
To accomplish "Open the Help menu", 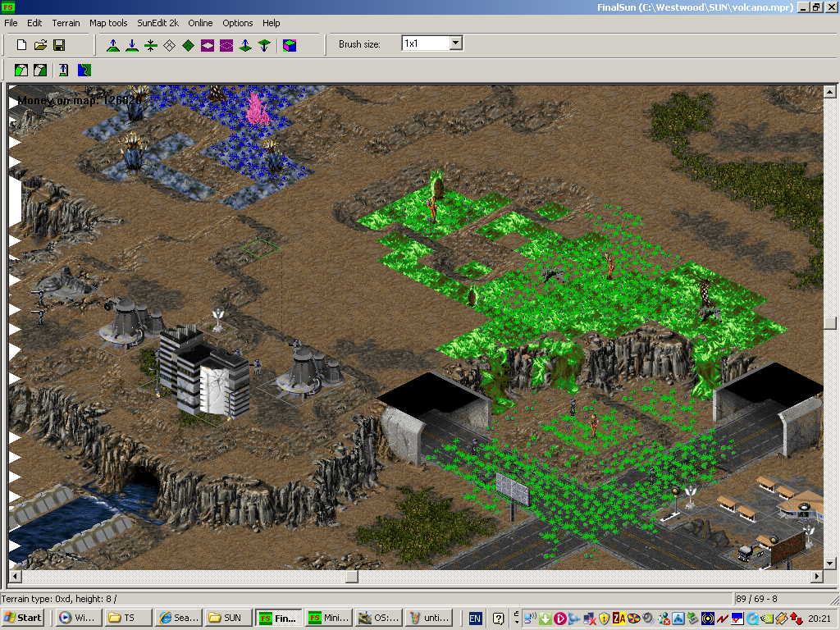I will (271, 23).
